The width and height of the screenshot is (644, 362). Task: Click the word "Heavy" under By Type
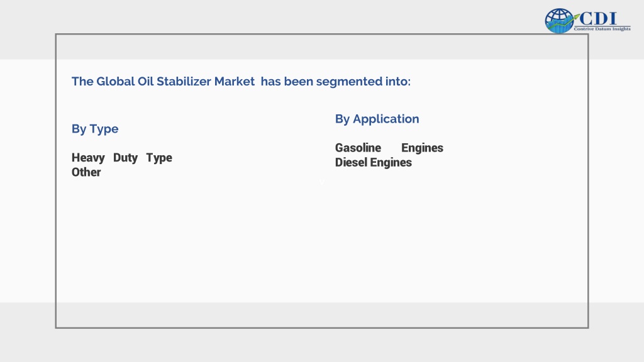88,158
